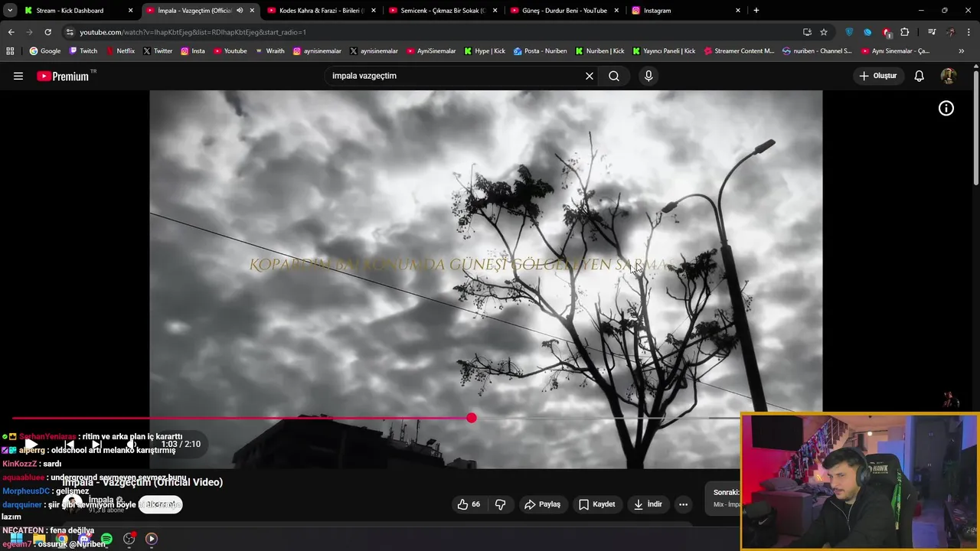
Task: Mute the İmpala tab audio icon
Action: point(240,11)
